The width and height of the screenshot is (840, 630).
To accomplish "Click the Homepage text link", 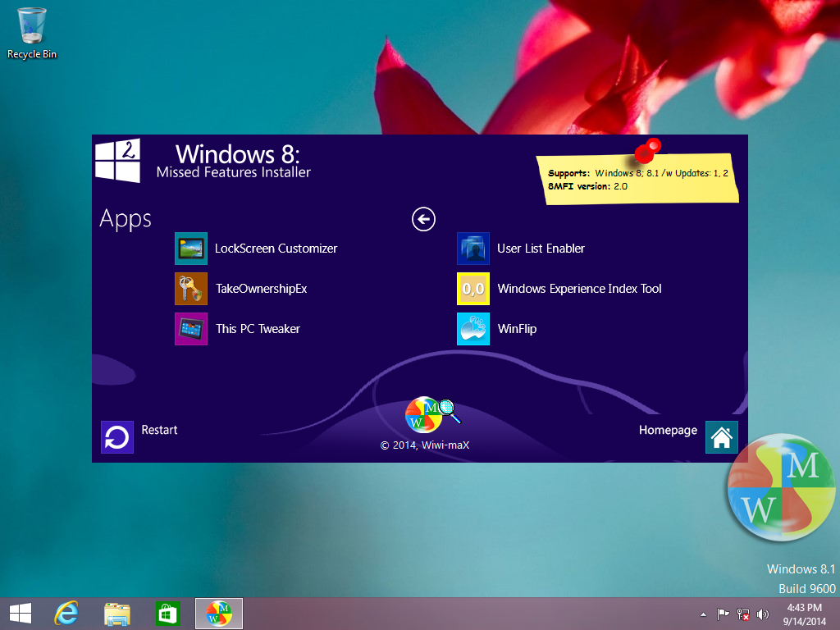I will click(x=668, y=430).
